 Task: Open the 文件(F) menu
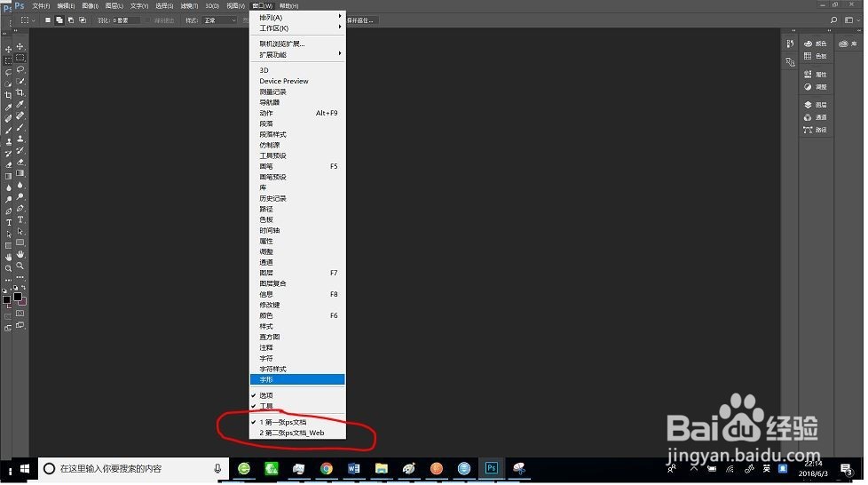click(x=41, y=5)
